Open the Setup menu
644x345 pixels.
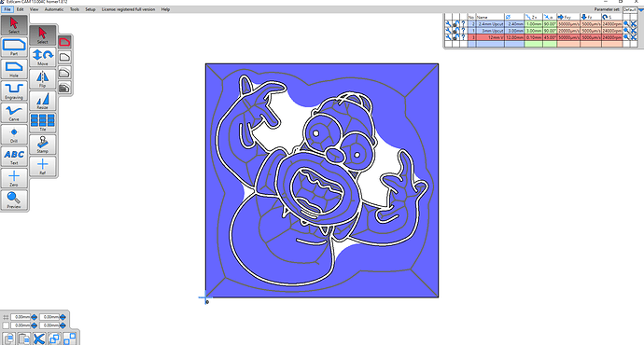91,9
